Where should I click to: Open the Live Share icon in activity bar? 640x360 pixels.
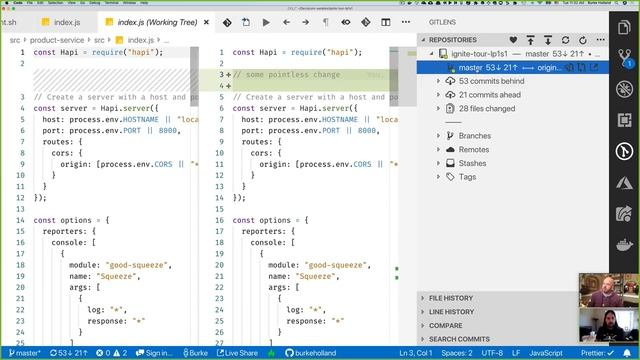pos(624,213)
